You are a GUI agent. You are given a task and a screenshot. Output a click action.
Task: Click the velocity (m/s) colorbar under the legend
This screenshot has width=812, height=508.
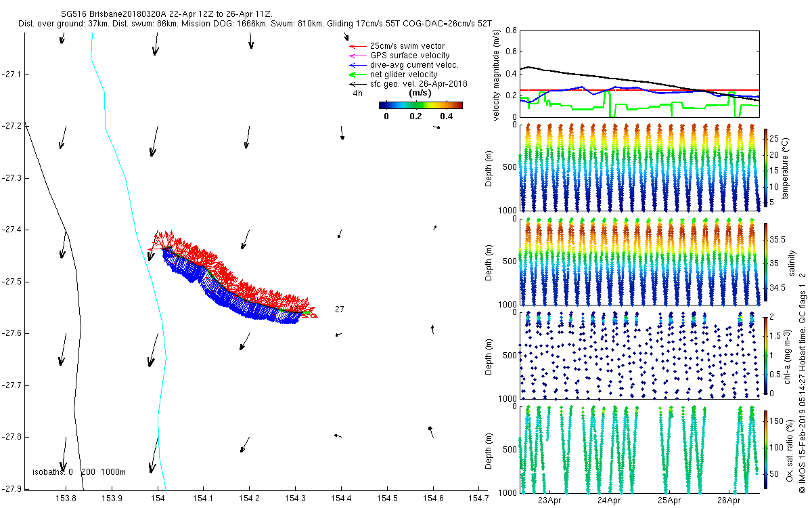point(420,105)
